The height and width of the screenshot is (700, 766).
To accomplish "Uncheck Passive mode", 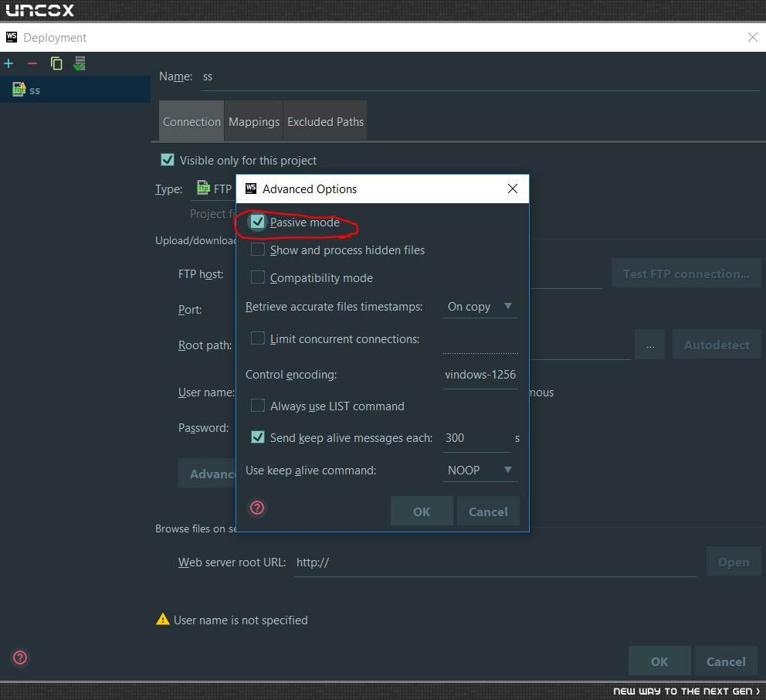I will point(257,222).
